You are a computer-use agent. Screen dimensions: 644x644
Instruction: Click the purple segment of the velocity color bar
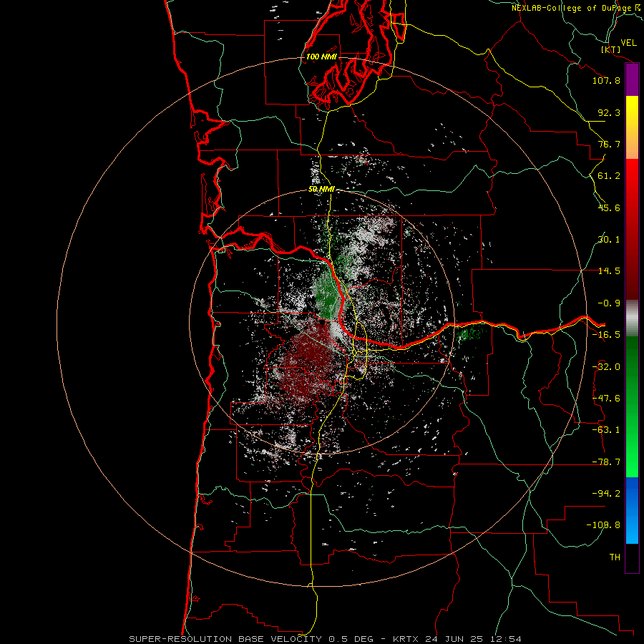click(632, 80)
